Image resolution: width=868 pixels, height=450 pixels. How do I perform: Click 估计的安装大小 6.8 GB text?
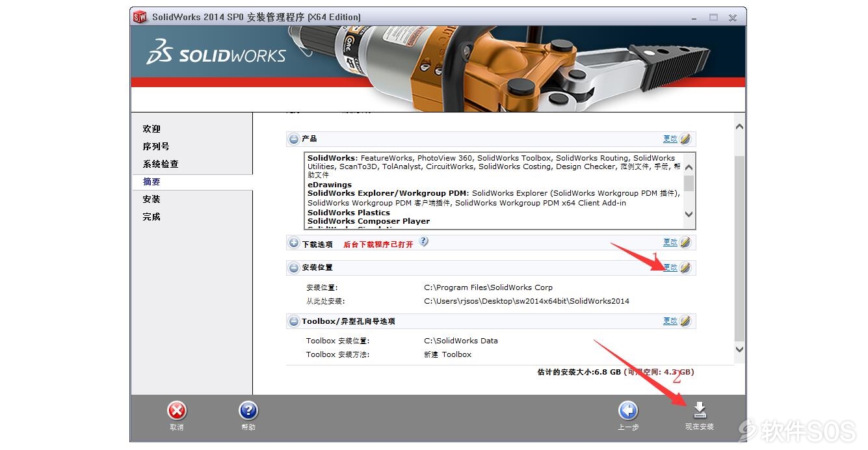pos(579,373)
